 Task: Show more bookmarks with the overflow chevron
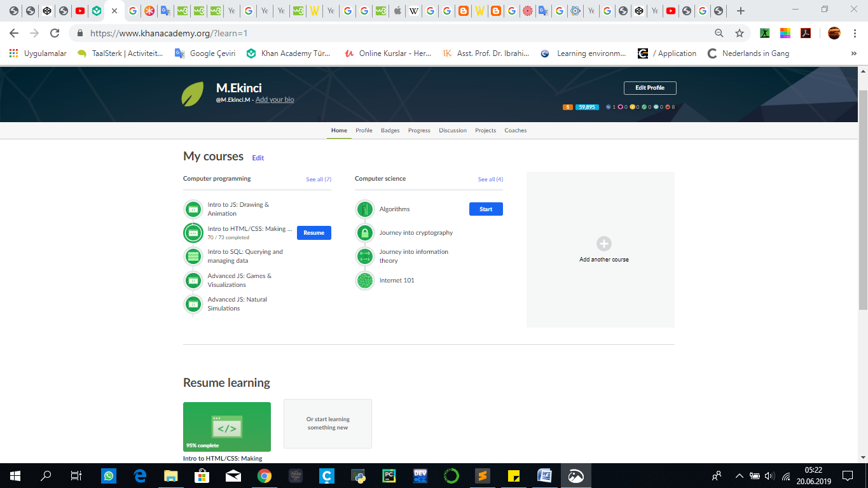[x=853, y=53]
